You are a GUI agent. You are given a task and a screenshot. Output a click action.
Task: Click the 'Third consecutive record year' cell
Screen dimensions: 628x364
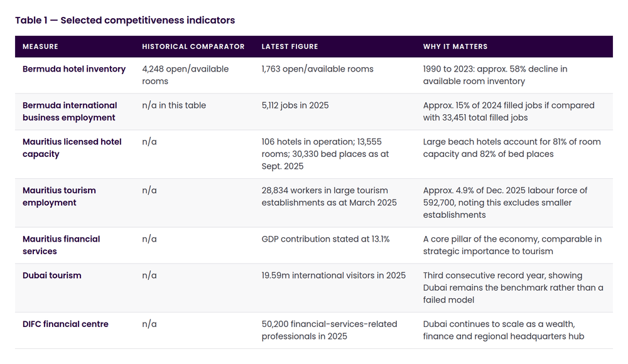pyautogui.click(x=513, y=287)
